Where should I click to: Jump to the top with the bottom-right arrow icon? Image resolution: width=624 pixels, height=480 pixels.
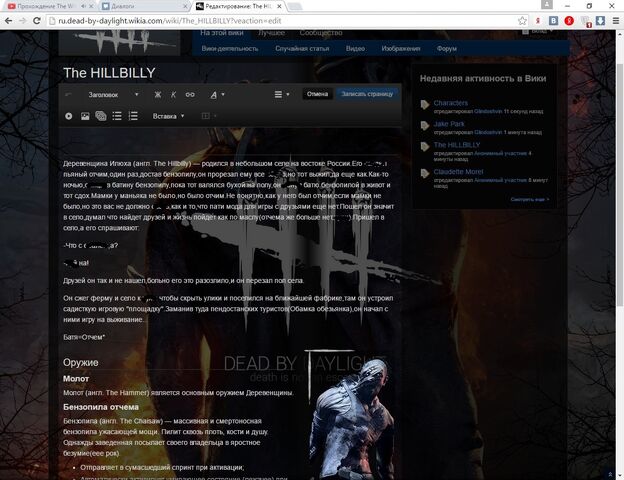(x=610, y=474)
